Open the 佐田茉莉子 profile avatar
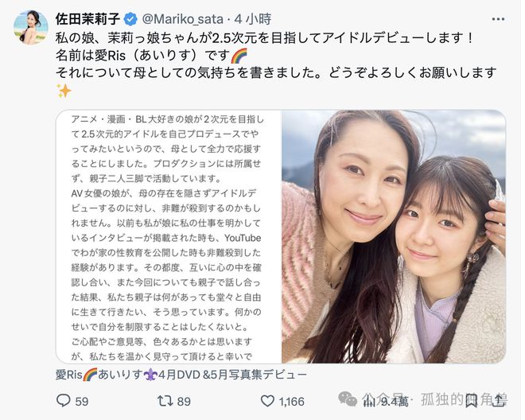The image size is (525, 420). click(31, 28)
